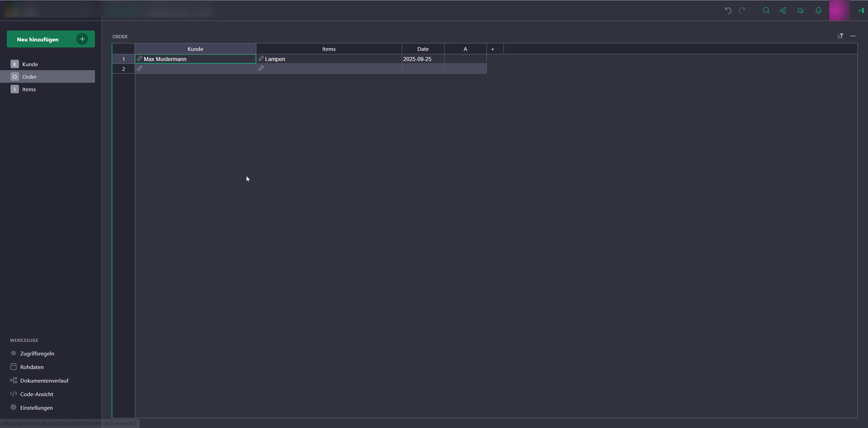
Task: Click the undo arrow icon
Action: pos(728,11)
